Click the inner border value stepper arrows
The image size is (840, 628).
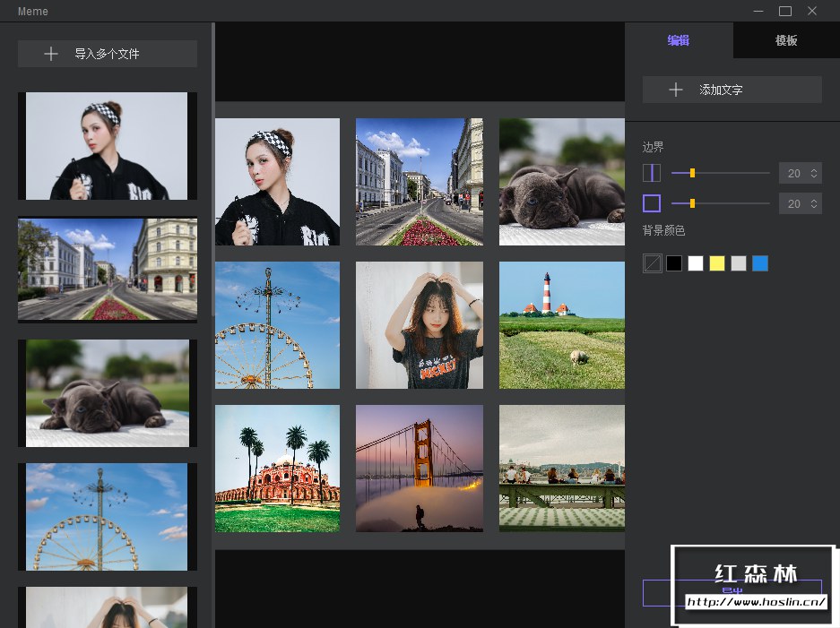[814, 173]
